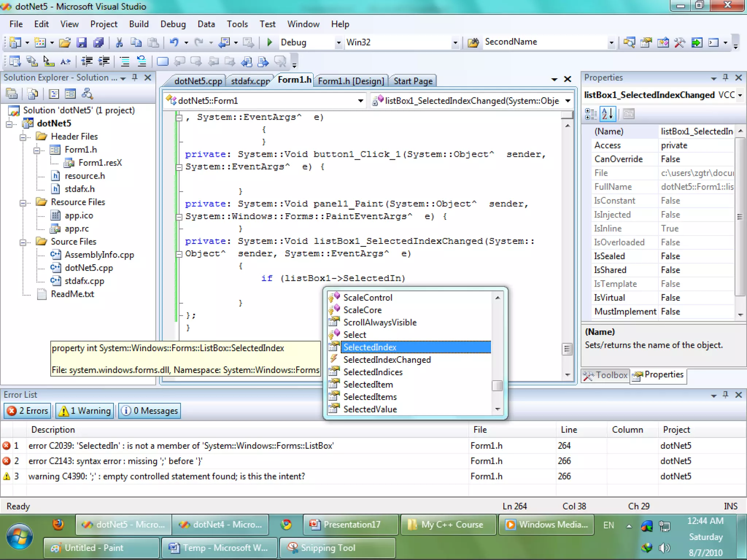Toggle auto-hide pin of Error List
The image size is (747, 560).
pyautogui.click(x=725, y=395)
